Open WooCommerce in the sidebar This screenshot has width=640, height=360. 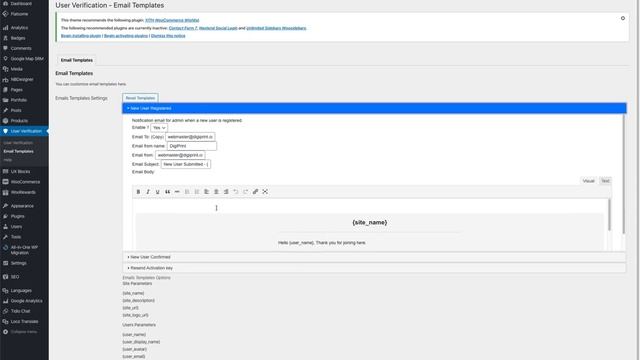click(x=24, y=182)
